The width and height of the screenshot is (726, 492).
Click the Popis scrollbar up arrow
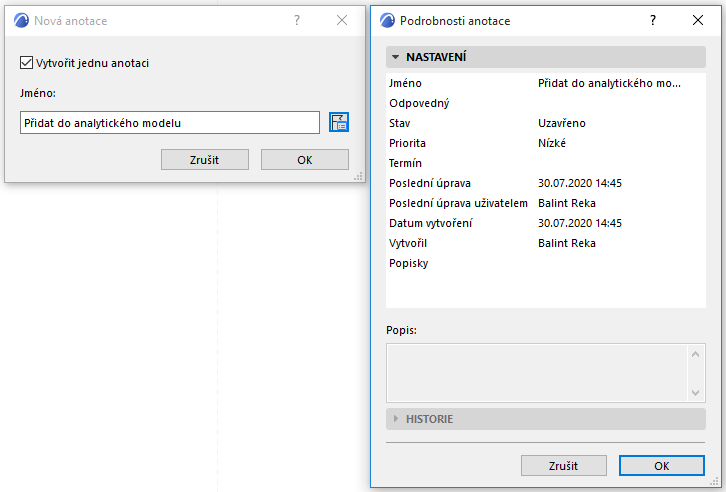pos(696,353)
